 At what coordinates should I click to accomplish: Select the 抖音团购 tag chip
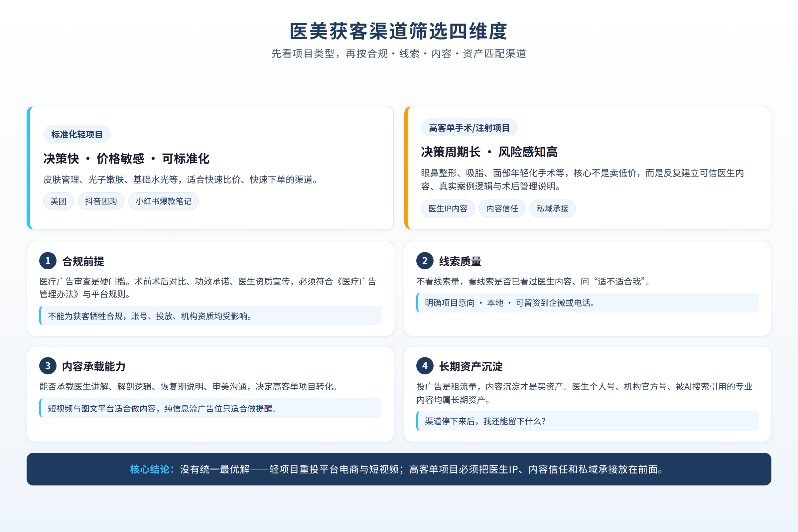(101, 201)
